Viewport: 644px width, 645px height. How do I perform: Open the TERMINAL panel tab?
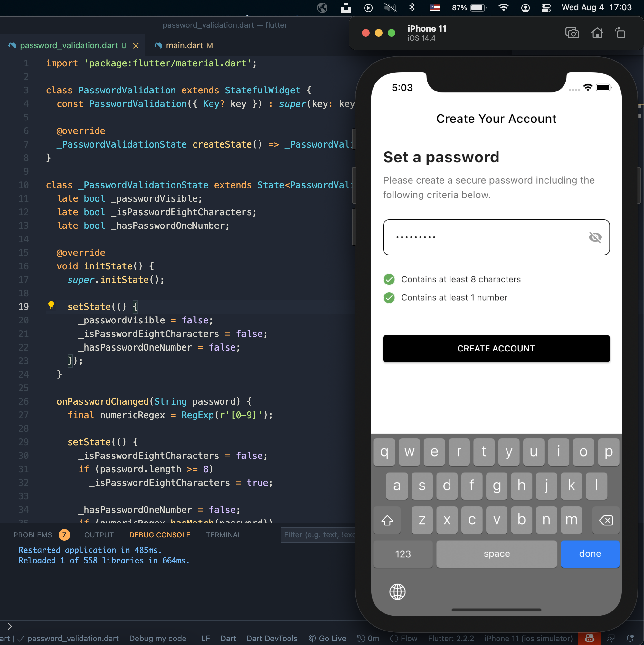pyautogui.click(x=223, y=535)
